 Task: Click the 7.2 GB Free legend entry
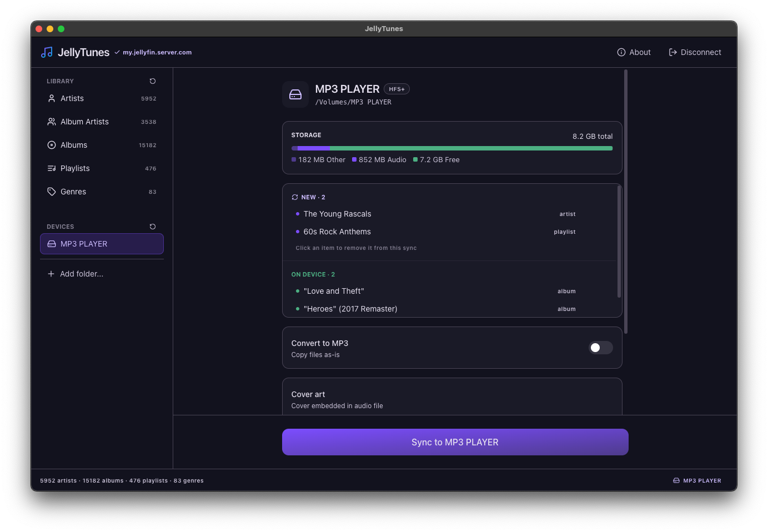pos(436,160)
